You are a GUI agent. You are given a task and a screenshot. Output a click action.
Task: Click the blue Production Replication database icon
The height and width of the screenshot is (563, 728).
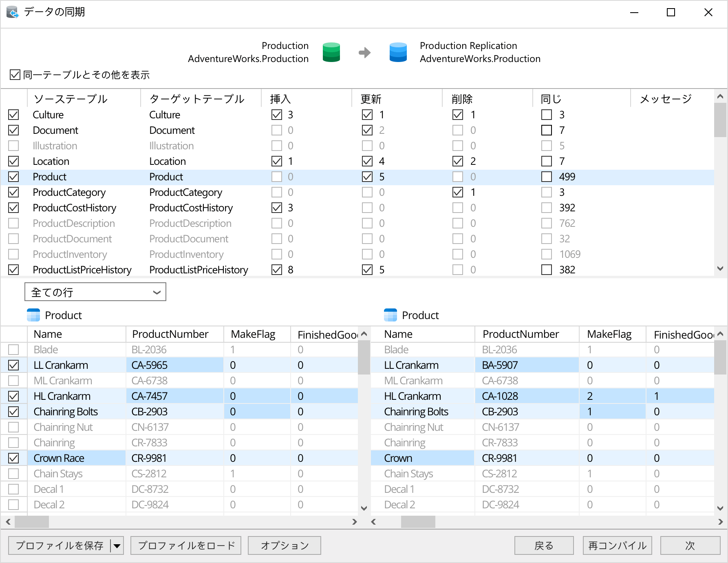(398, 52)
